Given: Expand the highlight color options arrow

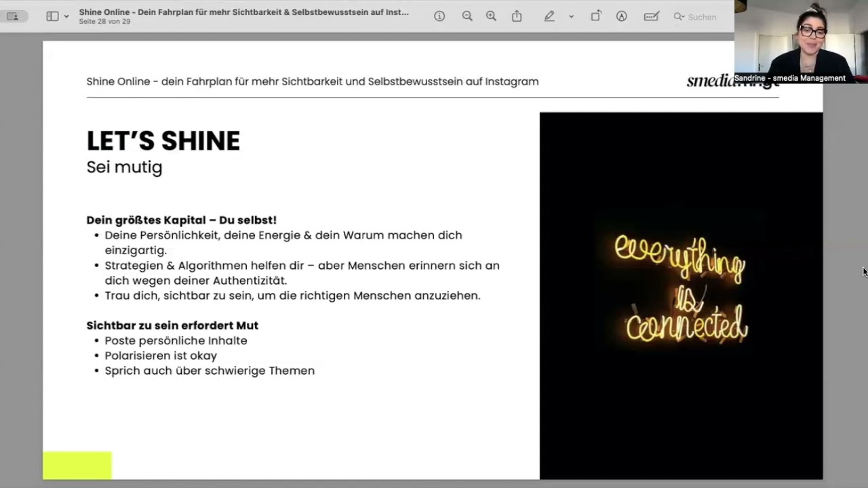Looking at the screenshot, I should (571, 16).
